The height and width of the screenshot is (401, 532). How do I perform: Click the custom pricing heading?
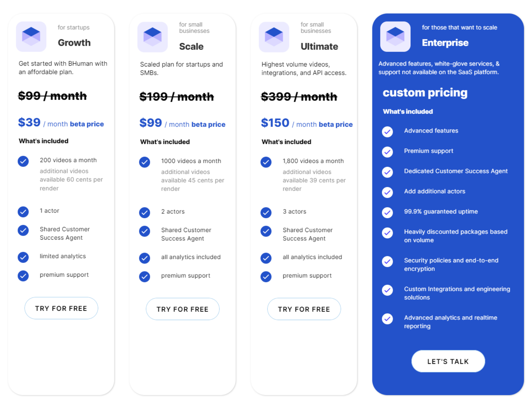click(x=425, y=93)
